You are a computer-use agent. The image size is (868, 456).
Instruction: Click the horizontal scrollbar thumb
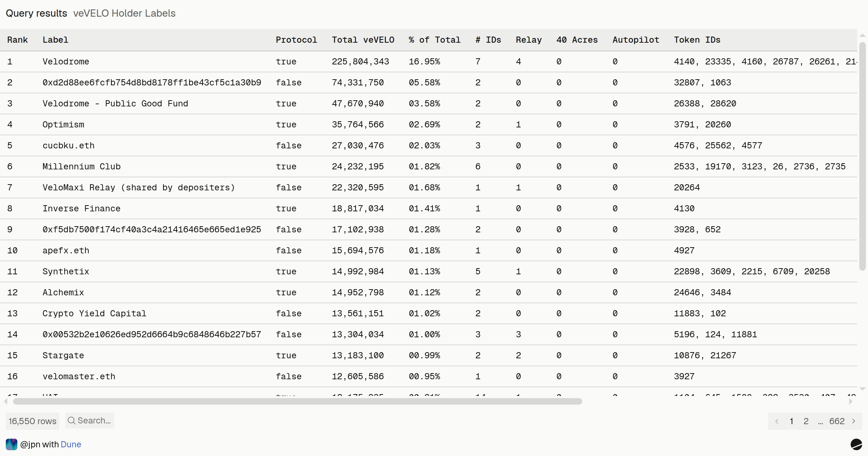(x=297, y=401)
